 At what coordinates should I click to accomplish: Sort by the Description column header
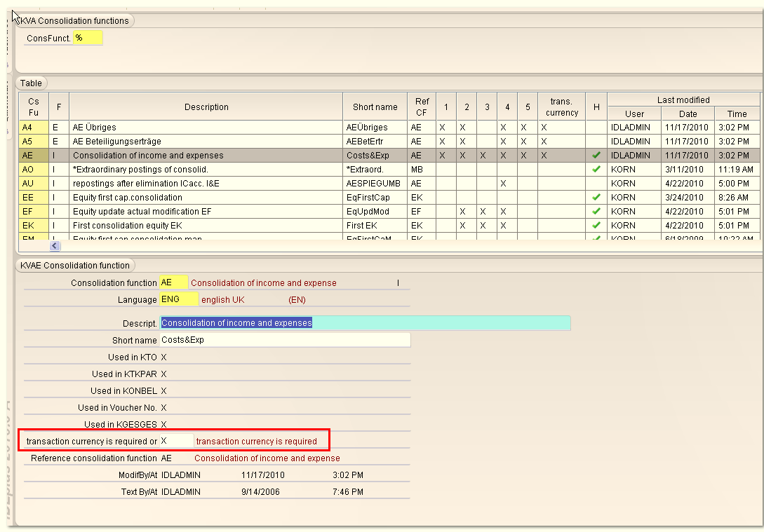point(206,107)
